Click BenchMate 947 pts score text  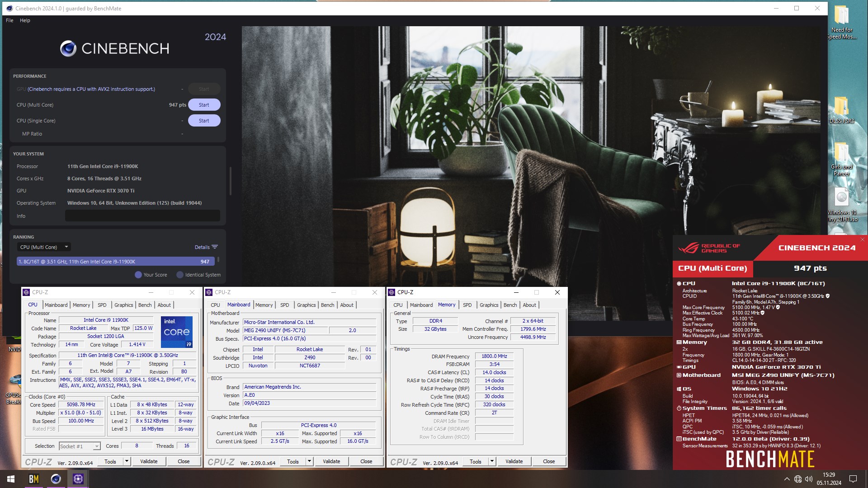(x=810, y=268)
